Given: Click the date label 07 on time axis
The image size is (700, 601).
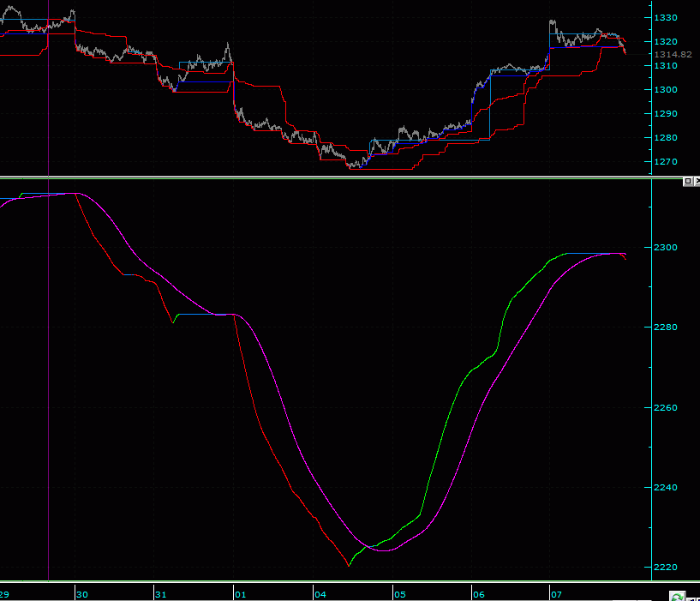Looking at the screenshot, I should point(556,595).
